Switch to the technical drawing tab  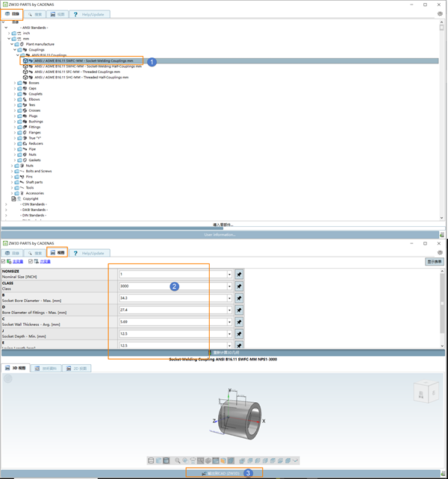[46, 369]
